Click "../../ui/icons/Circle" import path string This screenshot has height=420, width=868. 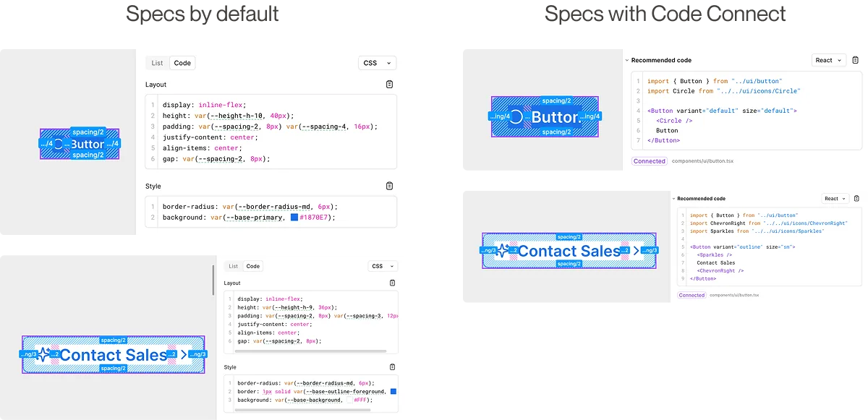tap(759, 91)
